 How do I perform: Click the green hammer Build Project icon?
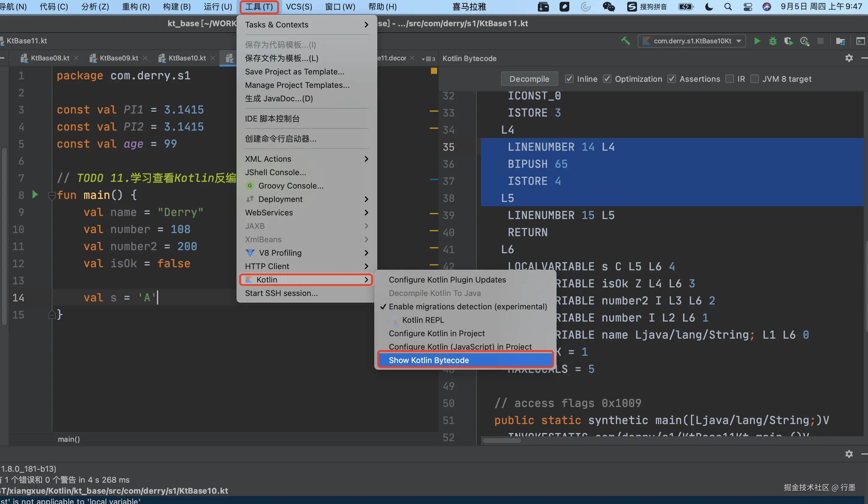[625, 41]
